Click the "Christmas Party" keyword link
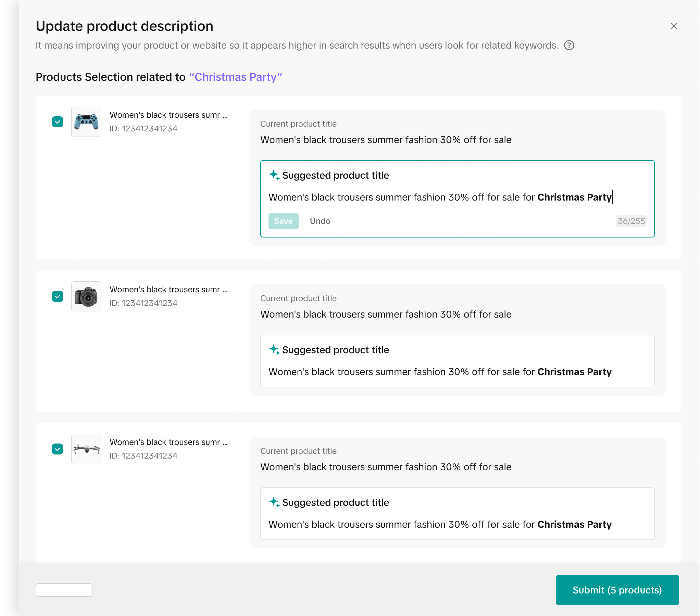This screenshot has height=616, width=700. coord(236,77)
